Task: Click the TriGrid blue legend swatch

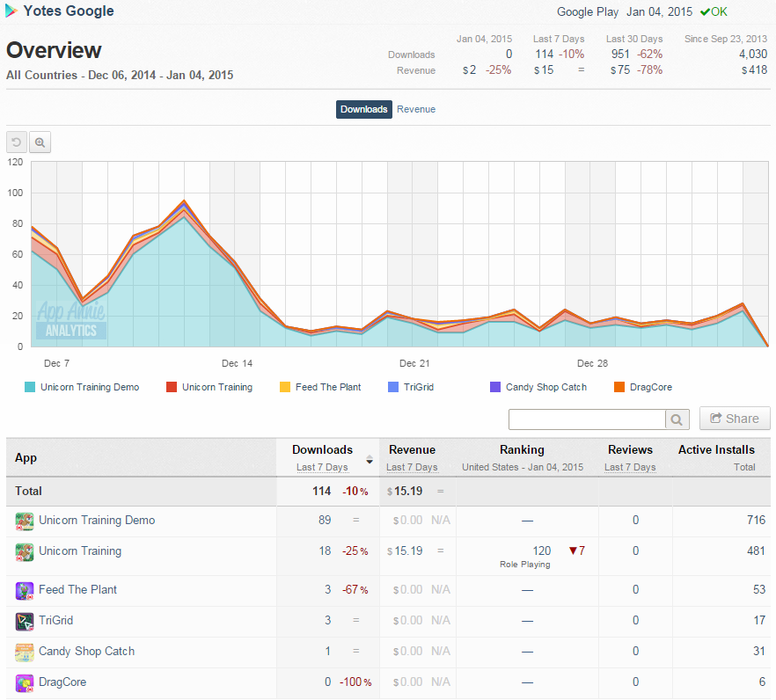Action: pyautogui.click(x=393, y=387)
